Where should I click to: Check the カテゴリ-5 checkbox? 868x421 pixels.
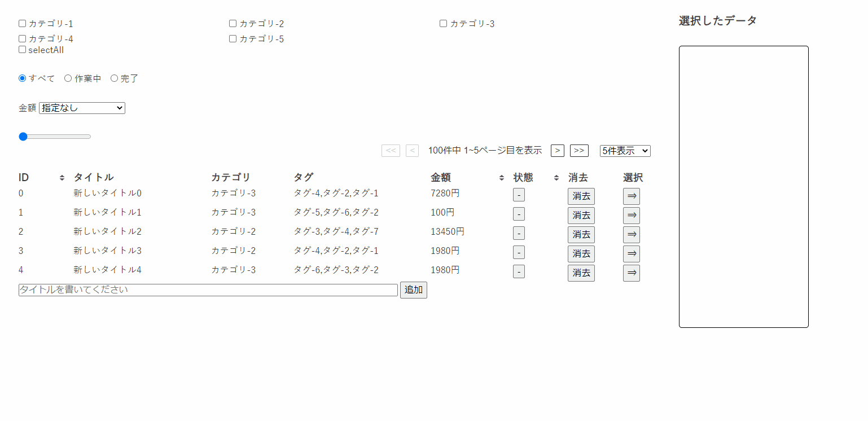click(x=233, y=39)
